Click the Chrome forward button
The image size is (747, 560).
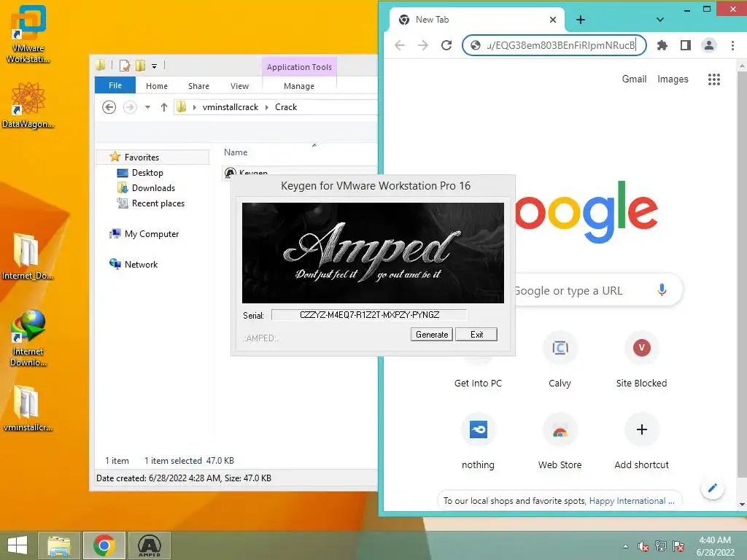423,45
